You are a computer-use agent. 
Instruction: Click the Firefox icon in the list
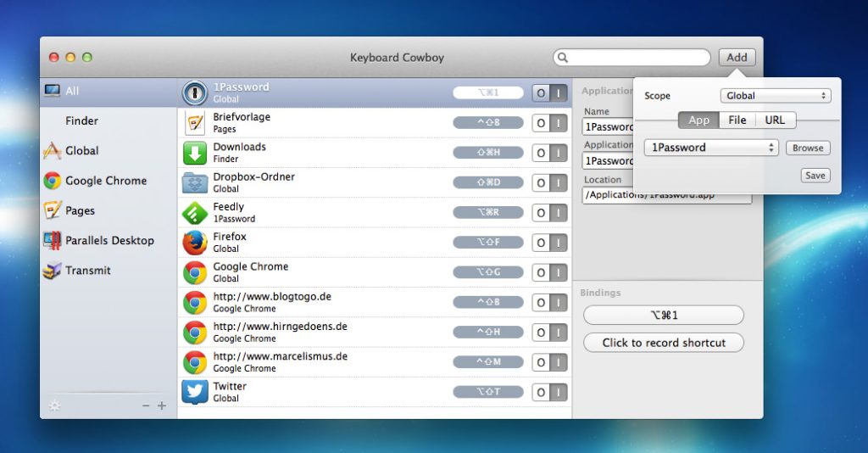tap(195, 243)
